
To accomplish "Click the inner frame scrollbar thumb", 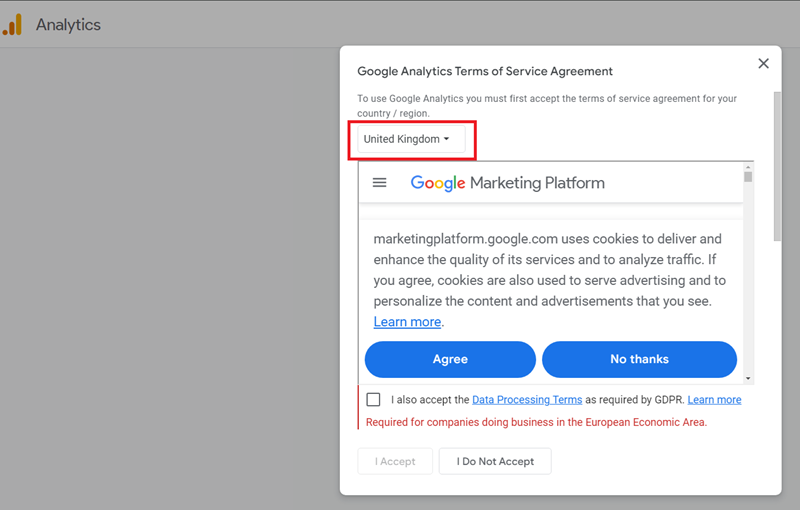I will coord(748,177).
